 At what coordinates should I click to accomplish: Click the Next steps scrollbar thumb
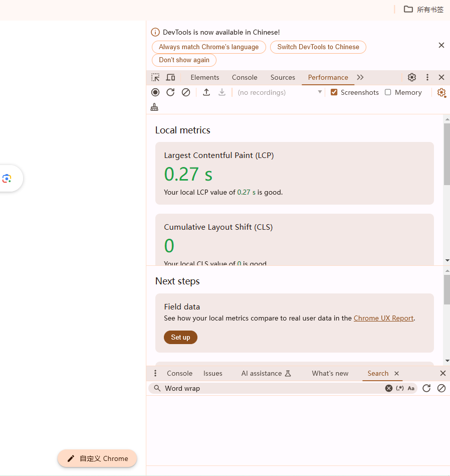447,289
